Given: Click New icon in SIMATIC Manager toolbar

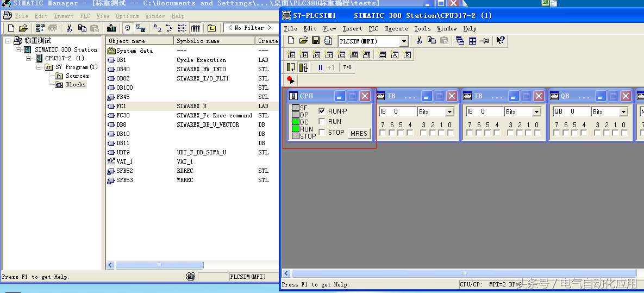Looking at the screenshot, I should (11, 28).
